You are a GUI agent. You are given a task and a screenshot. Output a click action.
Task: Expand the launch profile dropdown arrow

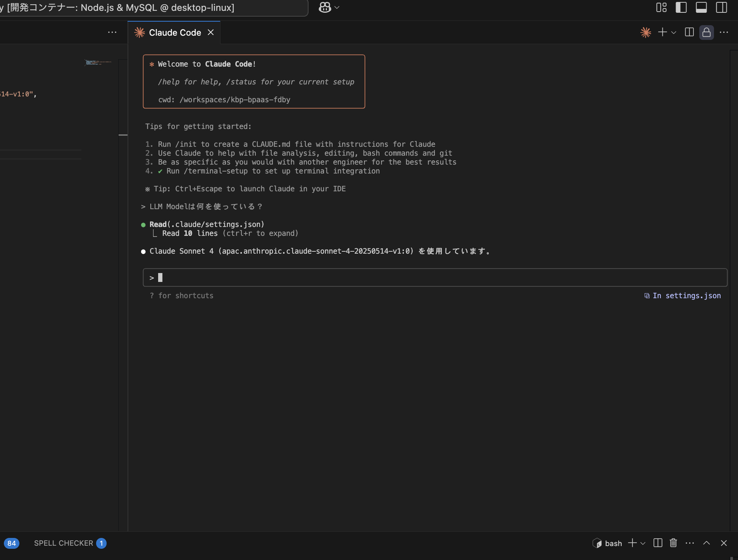point(674,33)
